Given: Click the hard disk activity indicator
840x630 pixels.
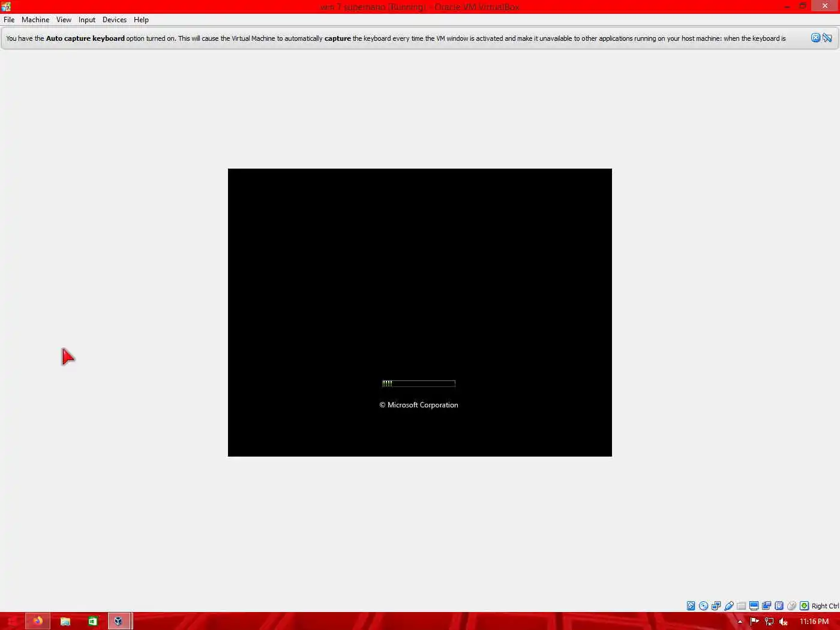Looking at the screenshot, I should point(691,606).
